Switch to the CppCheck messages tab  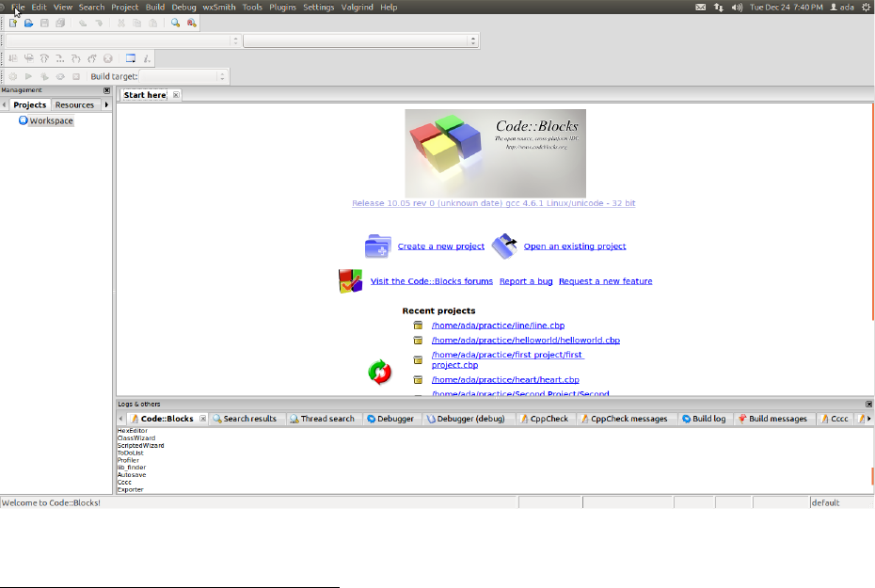coord(625,419)
